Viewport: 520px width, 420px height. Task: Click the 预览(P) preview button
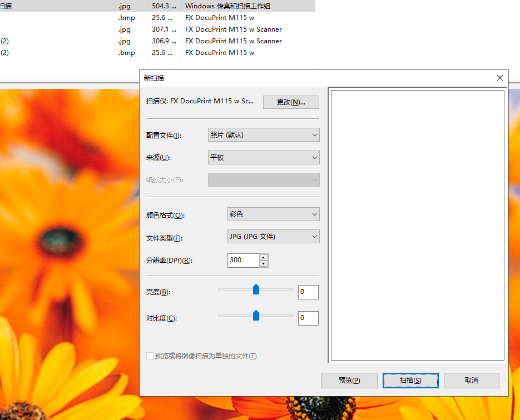coord(349,380)
